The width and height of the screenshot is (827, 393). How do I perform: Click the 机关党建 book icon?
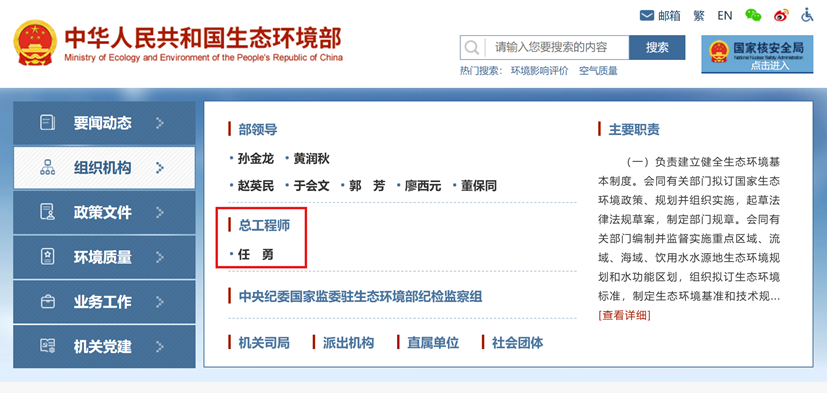47,346
